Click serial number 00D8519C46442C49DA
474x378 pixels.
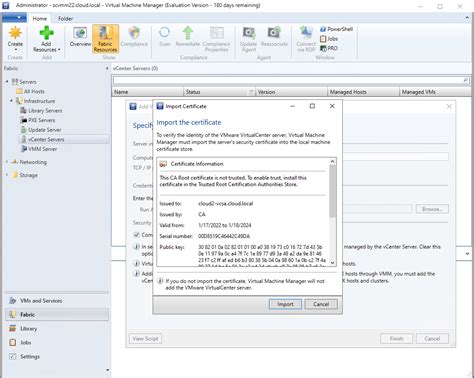click(224, 236)
